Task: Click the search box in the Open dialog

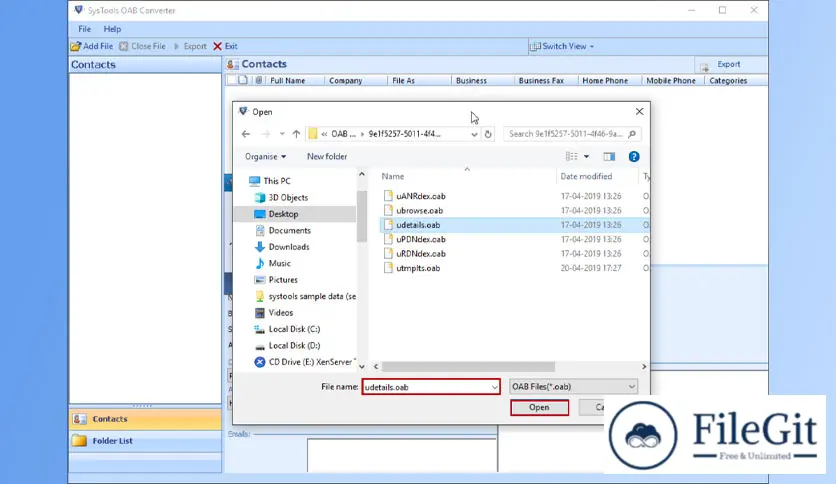Action: pos(572,134)
